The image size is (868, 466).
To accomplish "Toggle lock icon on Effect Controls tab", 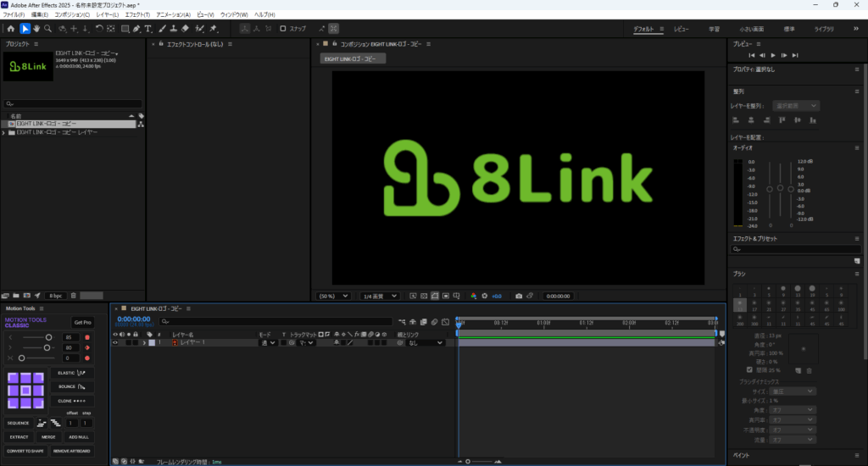I will [161, 44].
